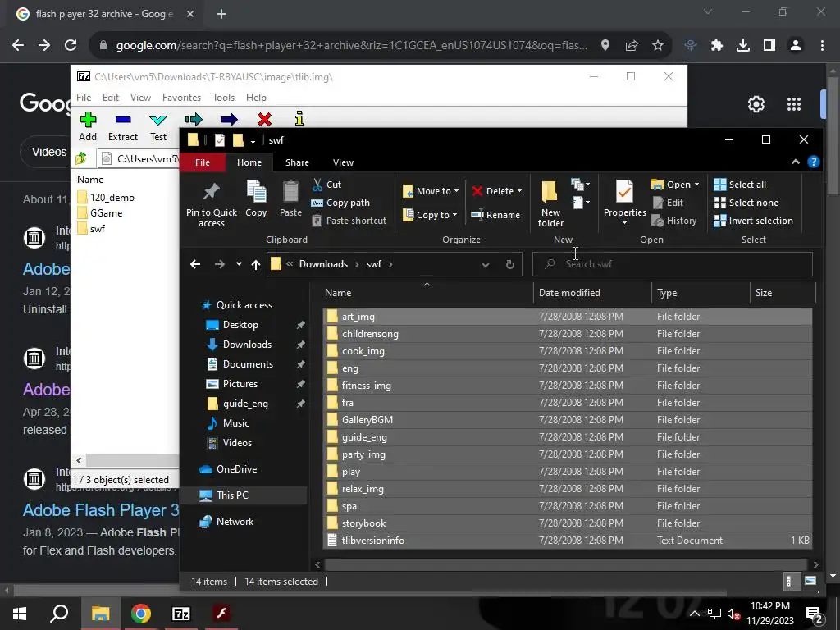Open Google settings gear icon
This screenshot has height=630, width=840.
(x=756, y=104)
